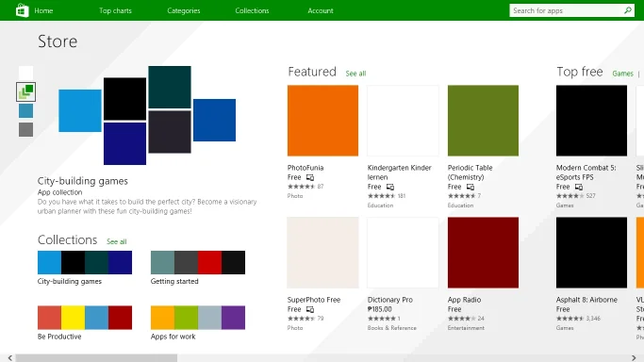Open the Apps for work collection strip

coord(198,318)
